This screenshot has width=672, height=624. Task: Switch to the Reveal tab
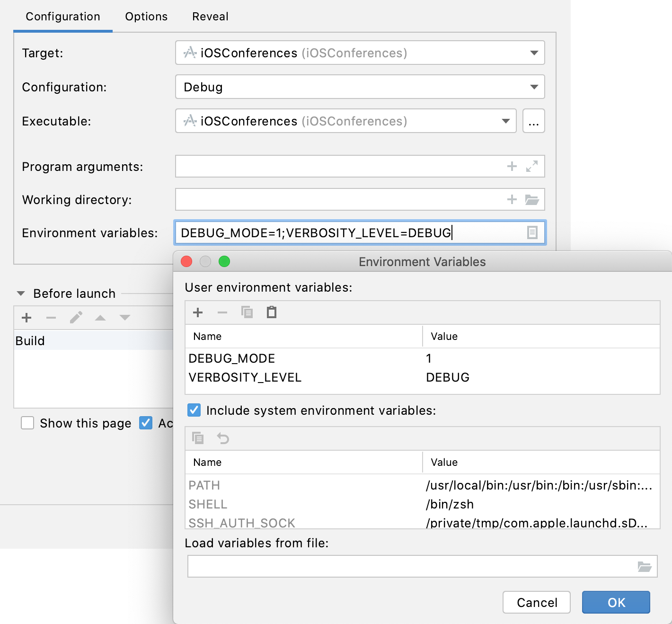(x=210, y=17)
